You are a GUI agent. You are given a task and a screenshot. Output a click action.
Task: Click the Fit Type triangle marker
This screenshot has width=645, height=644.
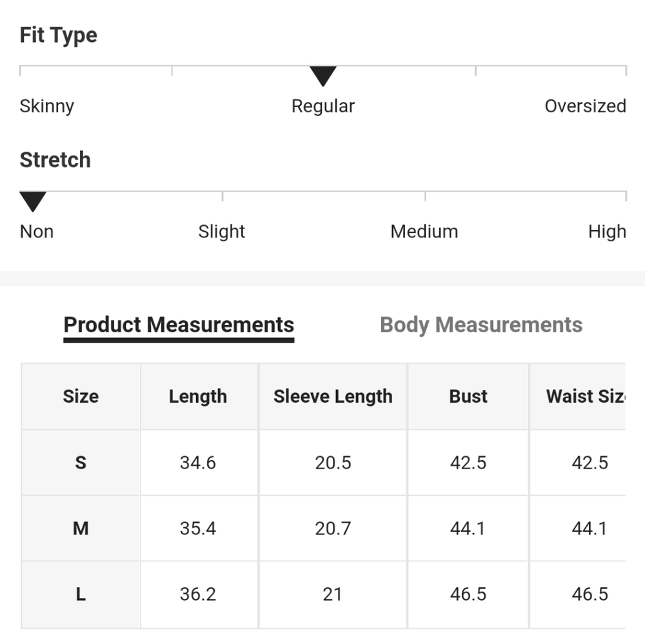pyautogui.click(x=322, y=76)
